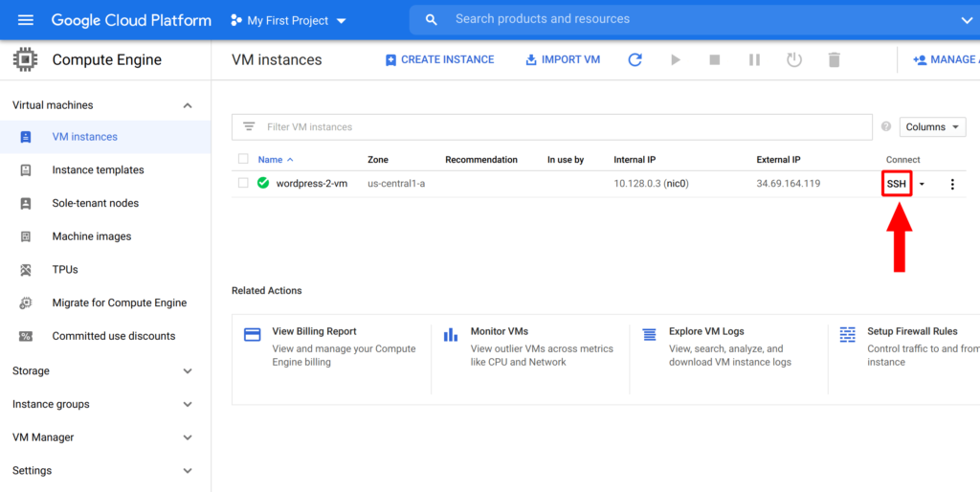
Task: Click the help question mark icon
Action: tap(885, 126)
